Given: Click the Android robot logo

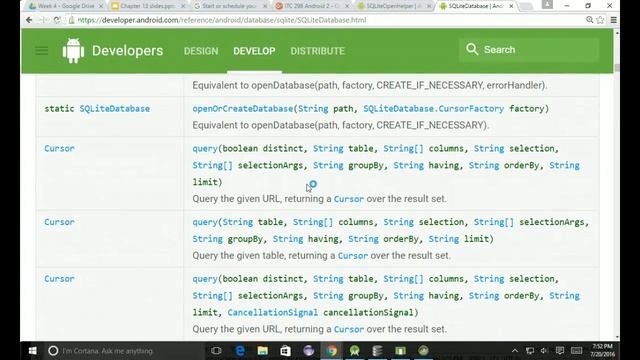Looking at the screenshot, I should coord(73,51).
